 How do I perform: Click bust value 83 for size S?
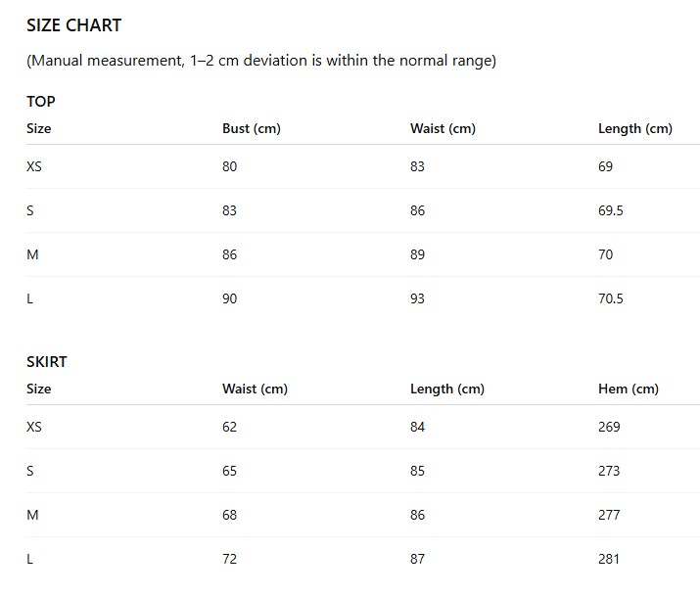[229, 210]
